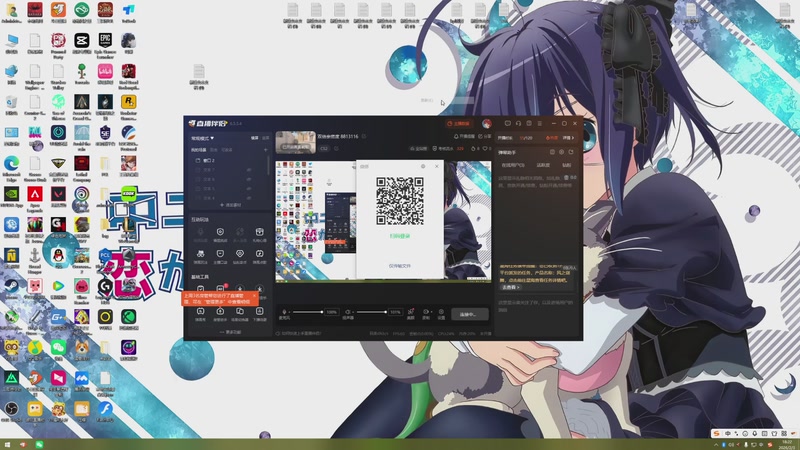The width and height of the screenshot is (800, 450).
Task: Open the message icon in title bar
Action: coord(507,123)
